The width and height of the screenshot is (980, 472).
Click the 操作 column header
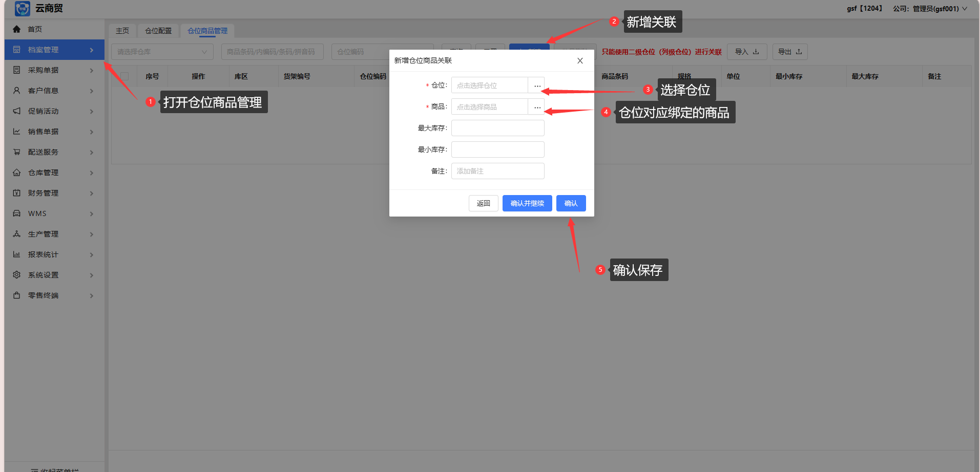point(198,76)
